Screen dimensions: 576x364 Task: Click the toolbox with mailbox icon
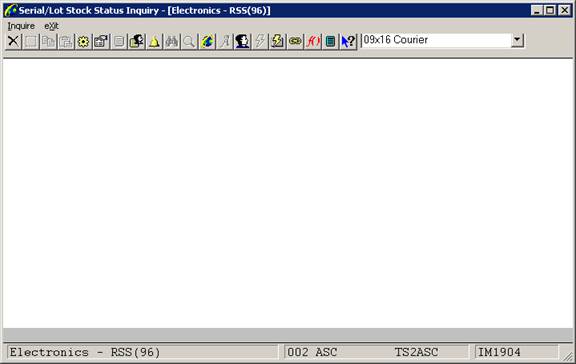tap(101, 41)
